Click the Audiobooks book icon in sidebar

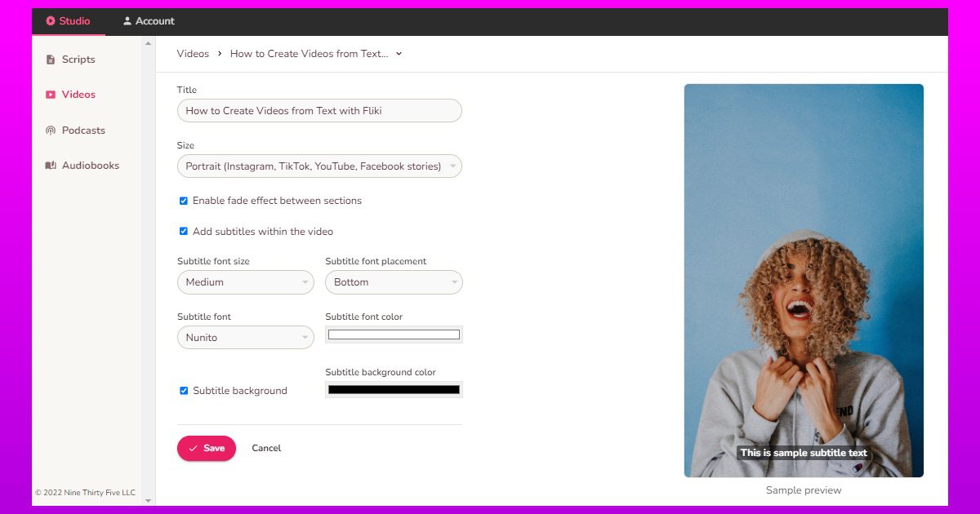(51, 166)
